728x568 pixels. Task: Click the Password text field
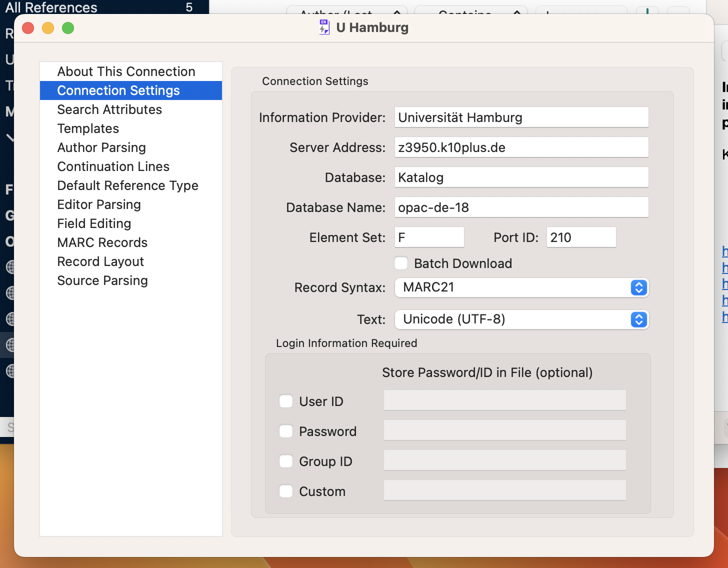click(505, 430)
